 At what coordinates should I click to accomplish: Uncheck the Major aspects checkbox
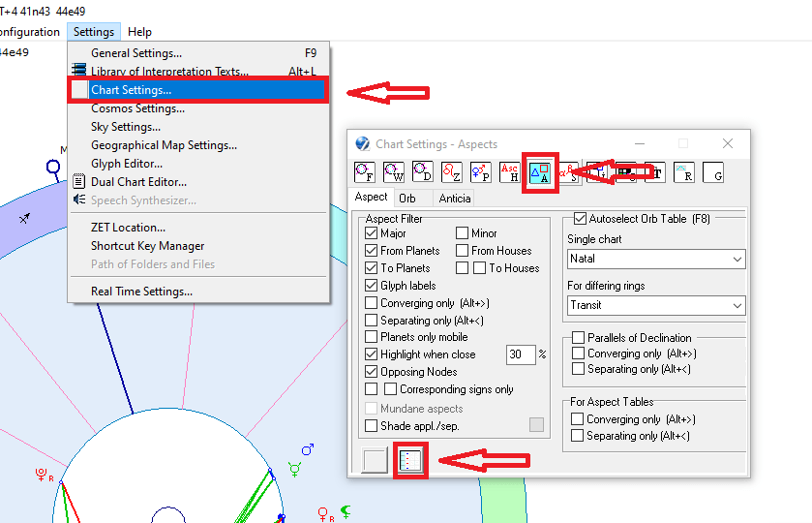(x=372, y=233)
